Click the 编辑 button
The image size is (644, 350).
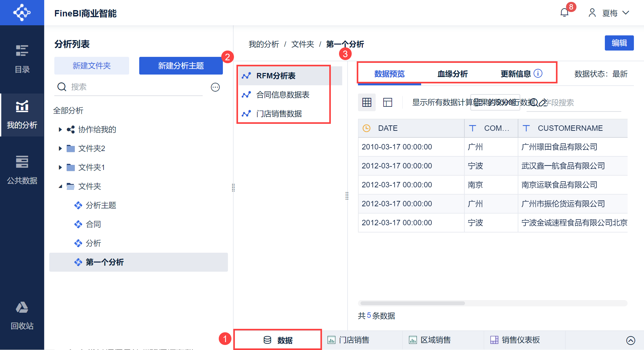[x=619, y=43]
